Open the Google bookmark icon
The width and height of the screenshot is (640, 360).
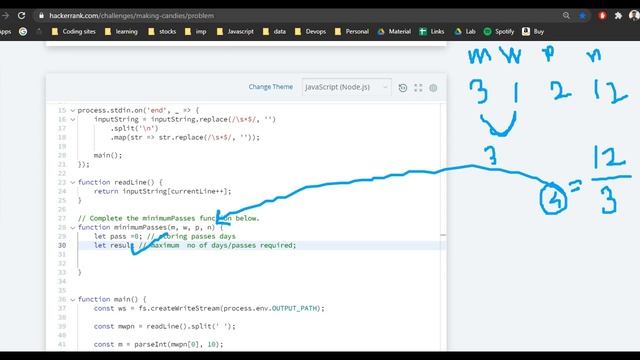(x=23, y=31)
